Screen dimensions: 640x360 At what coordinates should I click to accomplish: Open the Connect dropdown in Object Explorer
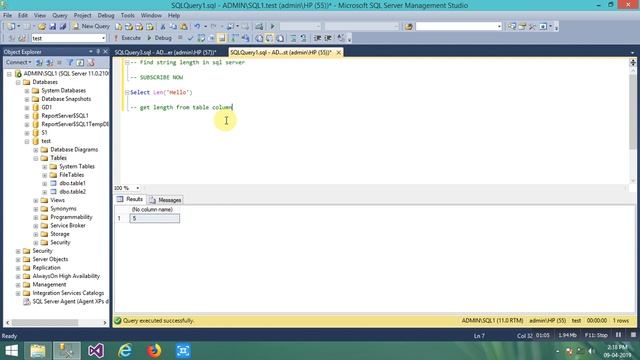(x=18, y=62)
